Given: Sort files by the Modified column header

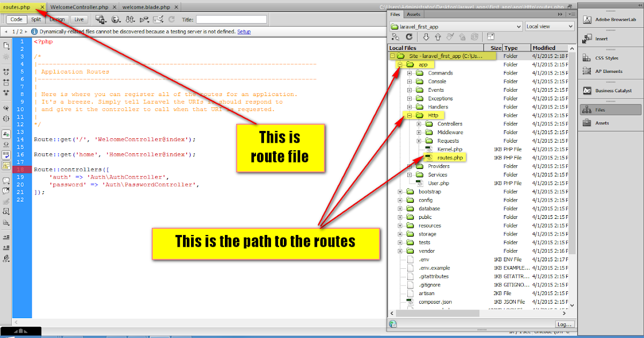Looking at the screenshot, I should pyautogui.click(x=550, y=48).
